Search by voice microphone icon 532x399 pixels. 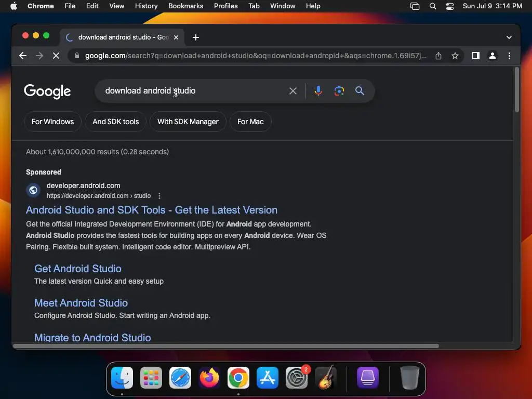(x=318, y=91)
